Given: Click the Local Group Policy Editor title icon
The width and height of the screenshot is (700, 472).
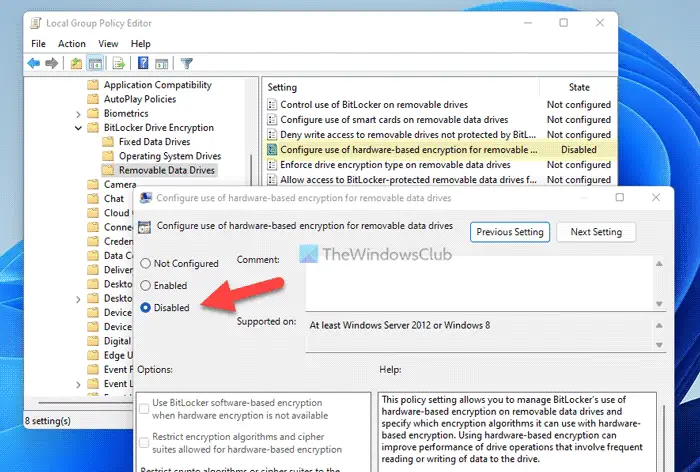Looking at the screenshot, I should (36, 23).
